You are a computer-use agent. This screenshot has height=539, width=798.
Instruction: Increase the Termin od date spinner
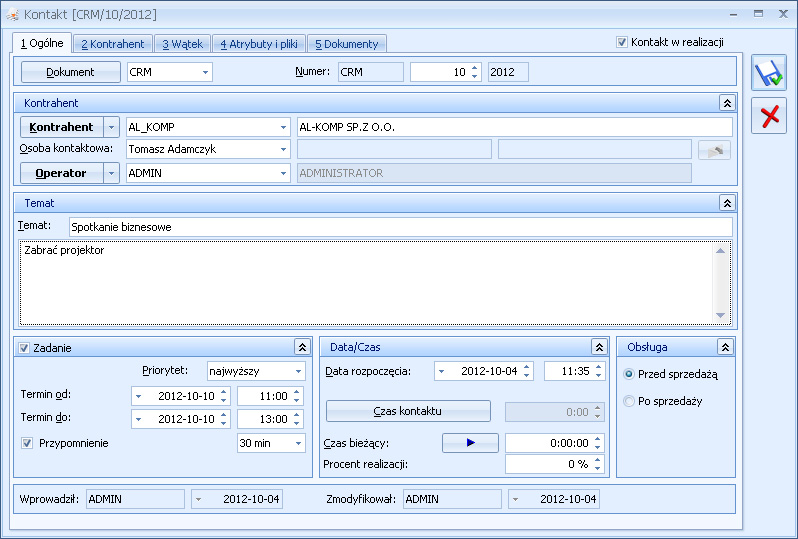[223, 392]
